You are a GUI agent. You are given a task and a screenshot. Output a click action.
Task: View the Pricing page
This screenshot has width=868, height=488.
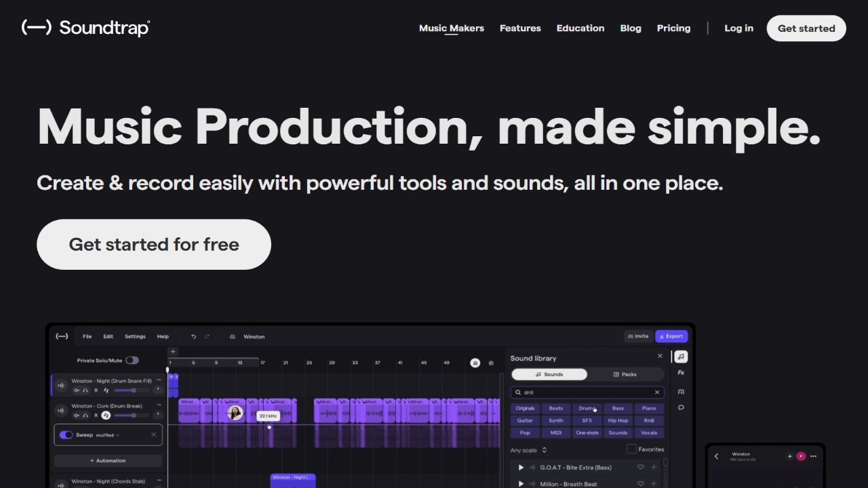click(673, 28)
